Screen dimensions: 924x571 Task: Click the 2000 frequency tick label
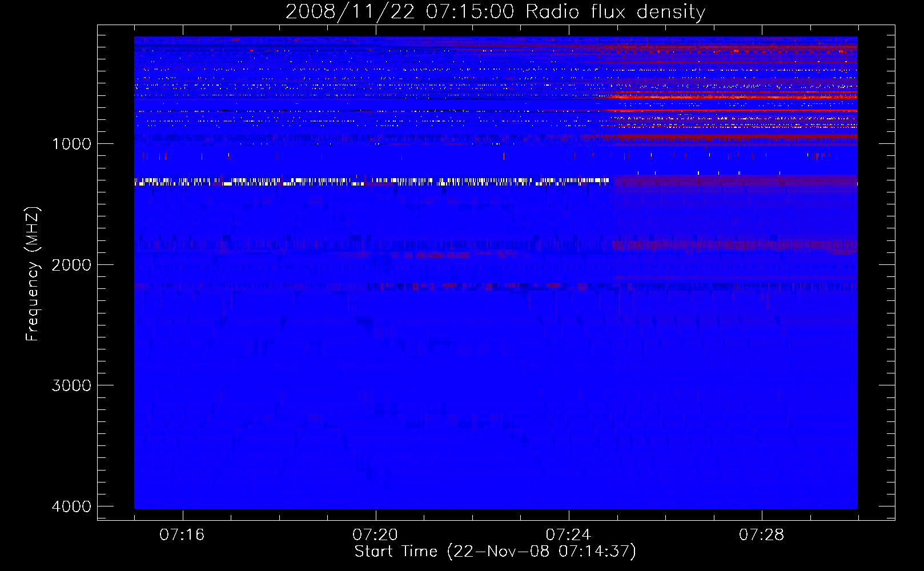[71, 264]
